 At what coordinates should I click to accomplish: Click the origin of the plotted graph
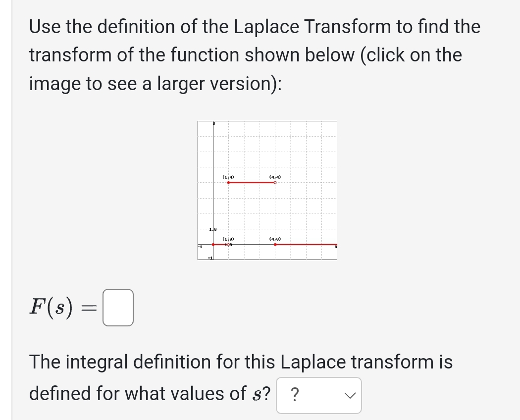(x=213, y=244)
